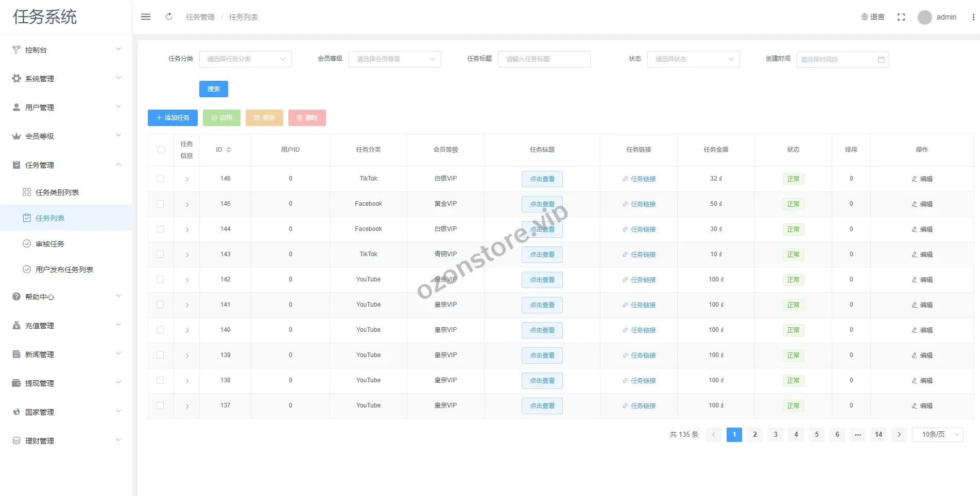Click the three-dot more options icon
The image size is (980, 496).
pyautogui.click(x=973, y=17)
